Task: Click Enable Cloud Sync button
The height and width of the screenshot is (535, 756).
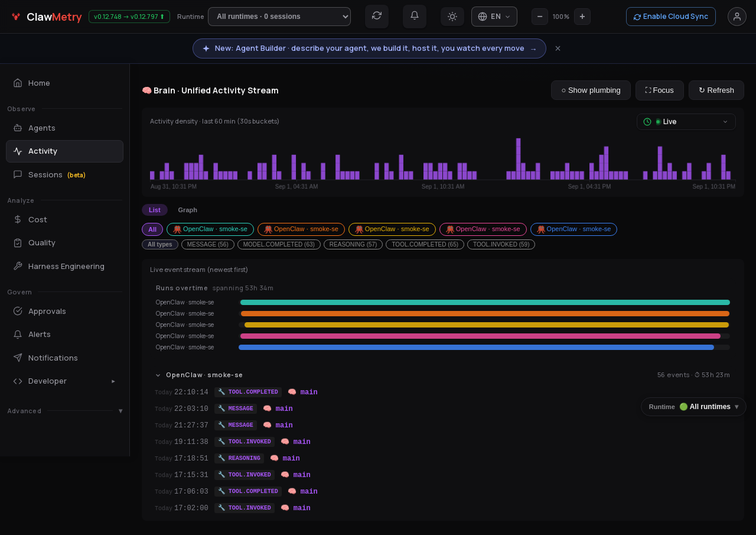Action: tap(671, 17)
